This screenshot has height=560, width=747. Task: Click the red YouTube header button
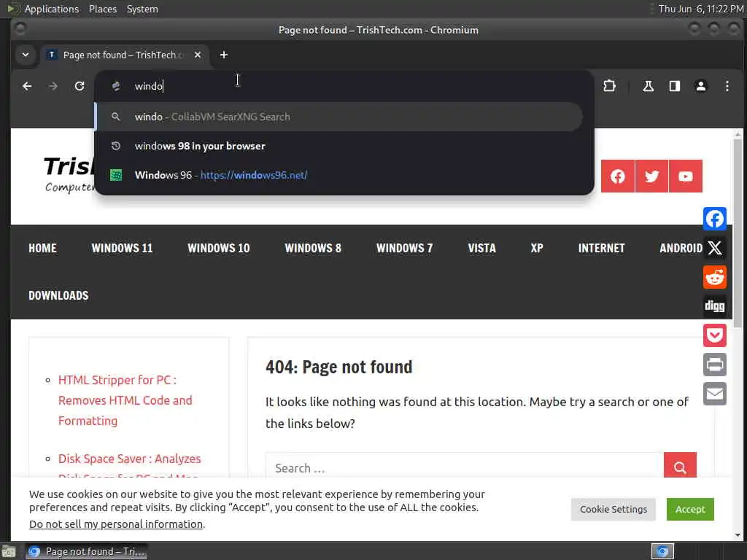(686, 176)
